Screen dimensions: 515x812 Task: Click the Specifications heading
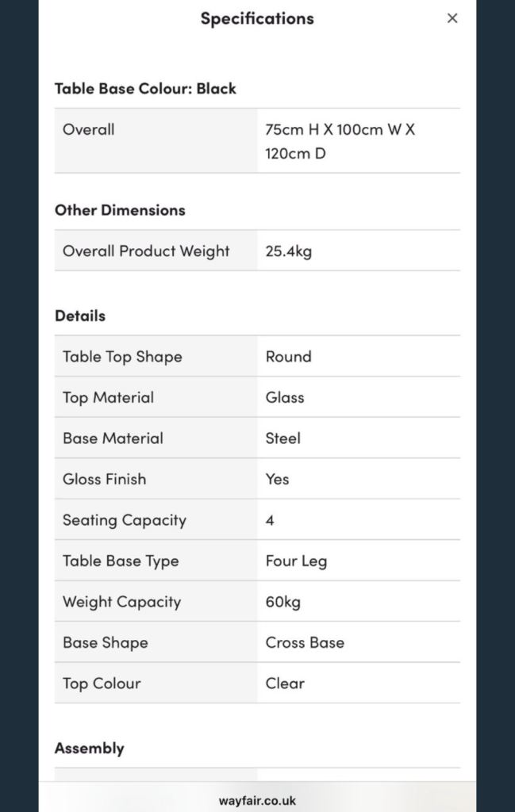click(x=257, y=18)
